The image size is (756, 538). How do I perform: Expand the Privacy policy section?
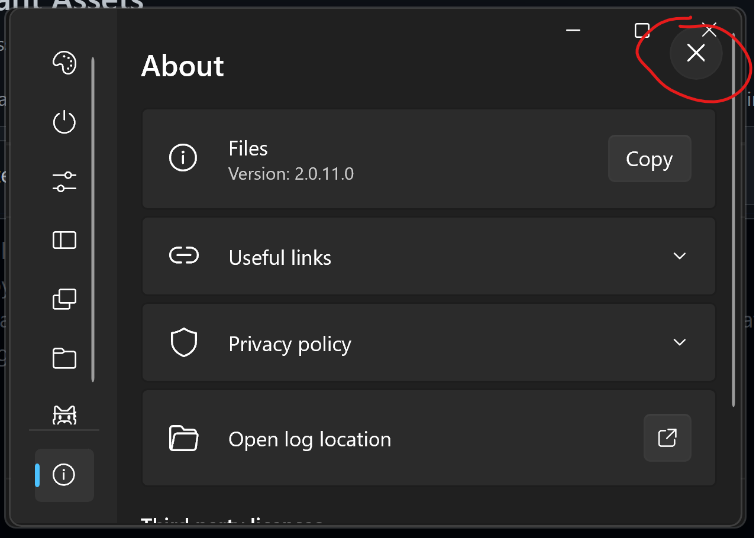(680, 342)
